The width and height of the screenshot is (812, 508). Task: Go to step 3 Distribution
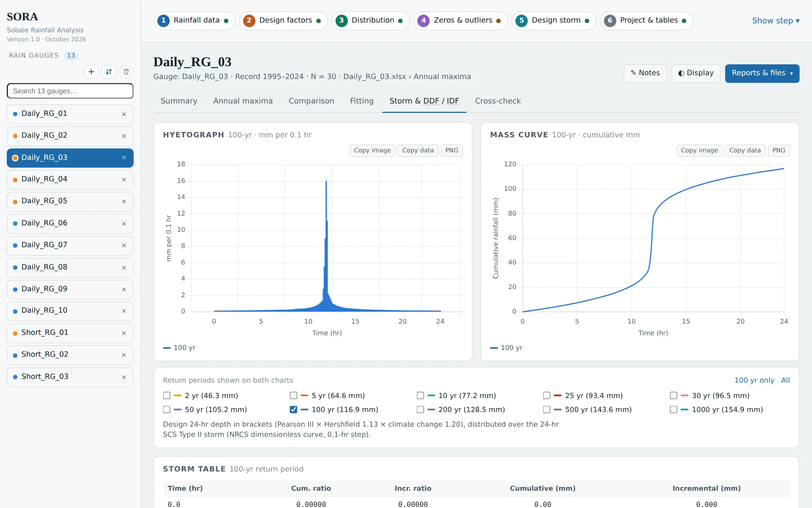[370, 20]
